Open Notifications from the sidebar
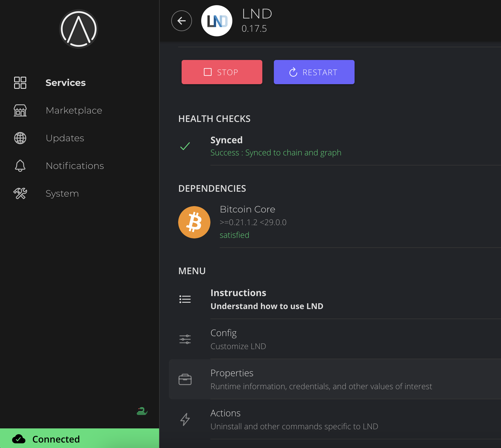Image resolution: width=501 pixels, height=448 pixels. [75, 166]
